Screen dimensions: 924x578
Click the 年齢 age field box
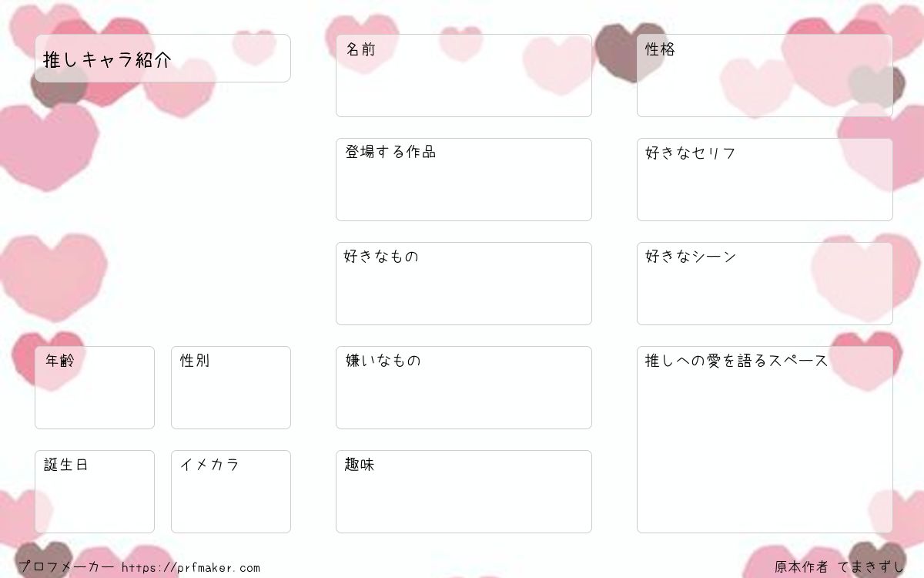click(95, 388)
